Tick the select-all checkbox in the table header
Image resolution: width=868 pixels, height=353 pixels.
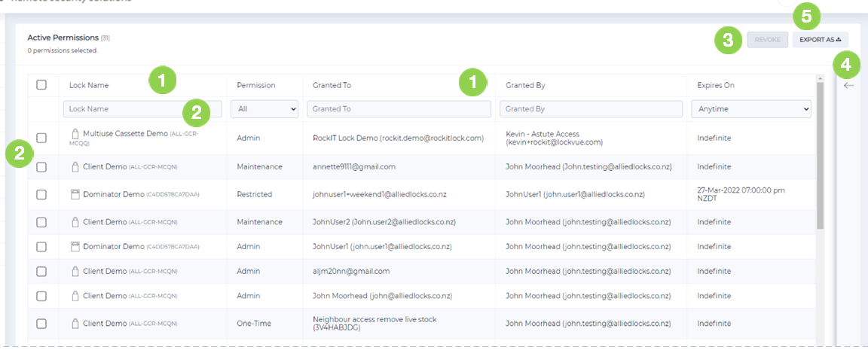tap(41, 85)
